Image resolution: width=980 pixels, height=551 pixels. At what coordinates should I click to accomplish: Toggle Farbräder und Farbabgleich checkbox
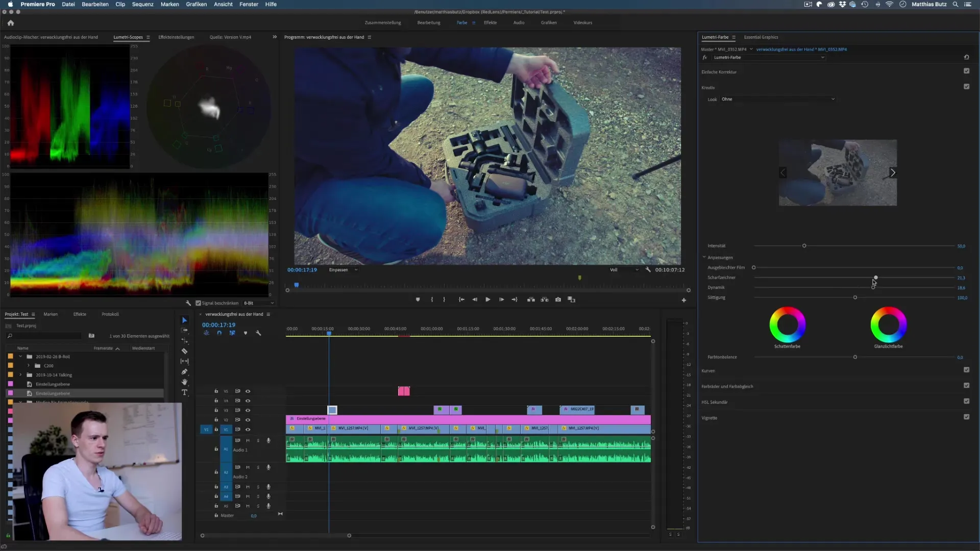[966, 386]
